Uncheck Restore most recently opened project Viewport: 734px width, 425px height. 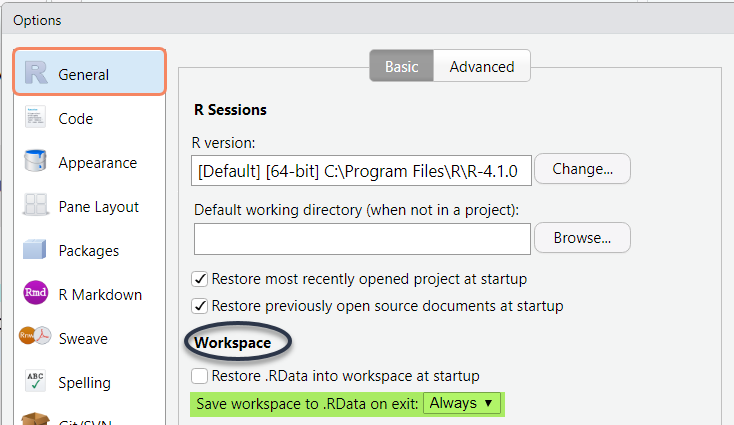(x=200, y=279)
